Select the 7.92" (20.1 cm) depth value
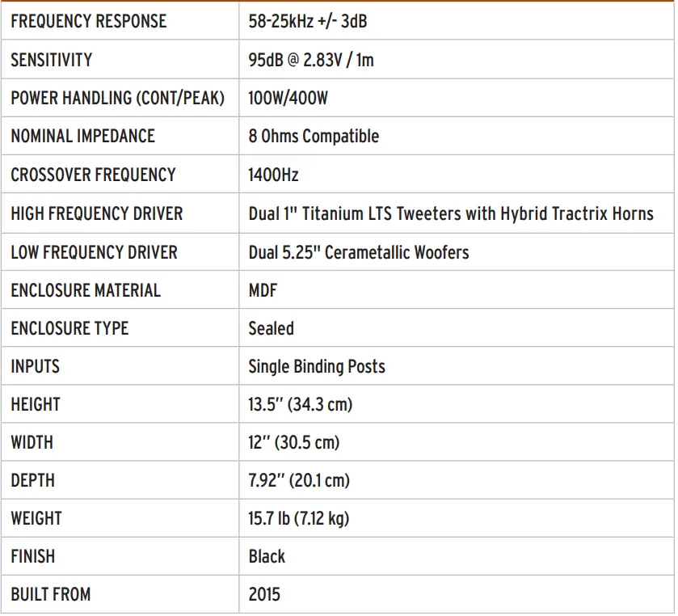Screen dimensions: 678x616 [299, 480]
